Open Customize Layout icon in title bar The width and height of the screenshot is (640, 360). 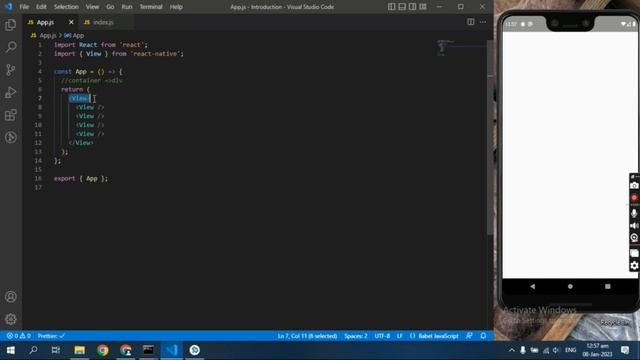point(423,7)
